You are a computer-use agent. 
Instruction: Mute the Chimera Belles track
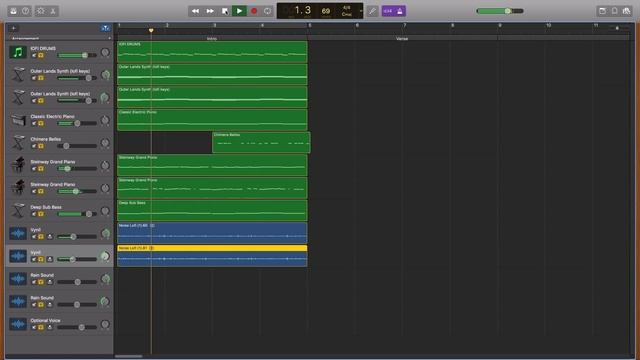tap(34, 146)
